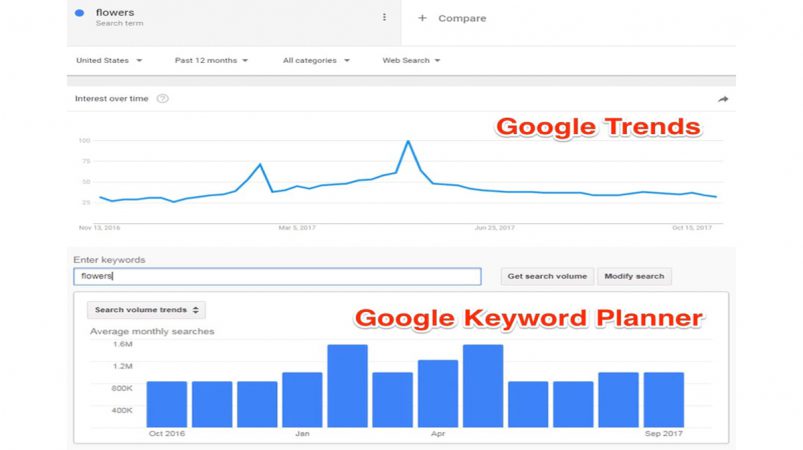The width and height of the screenshot is (803, 450).
Task: Open the Web Search type dropdown
Action: pyautogui.click(x=411, y=60)
